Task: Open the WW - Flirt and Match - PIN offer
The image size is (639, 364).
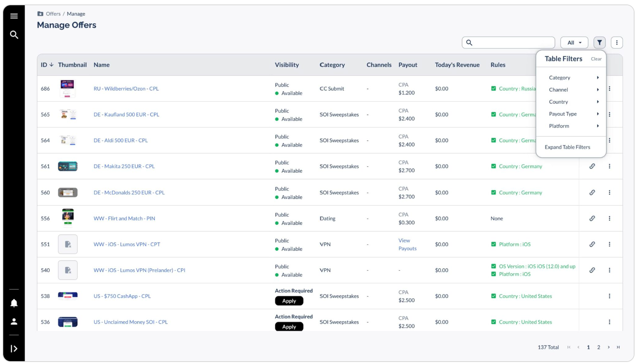Action: click(x=124, y=218)
